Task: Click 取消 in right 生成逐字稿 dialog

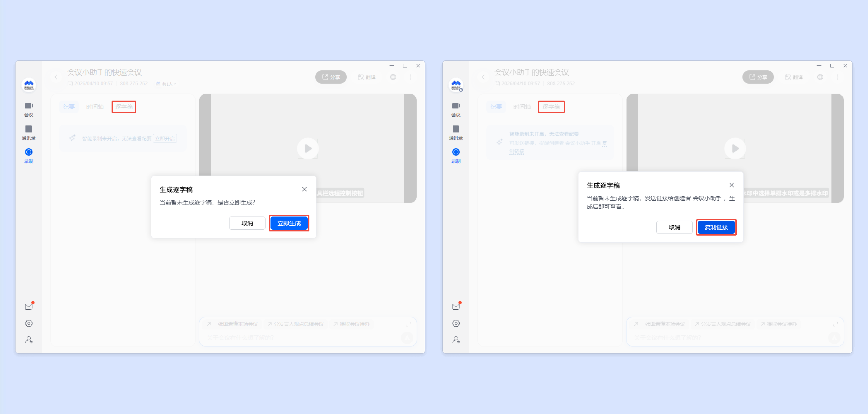Action: (x=675, y=227)
